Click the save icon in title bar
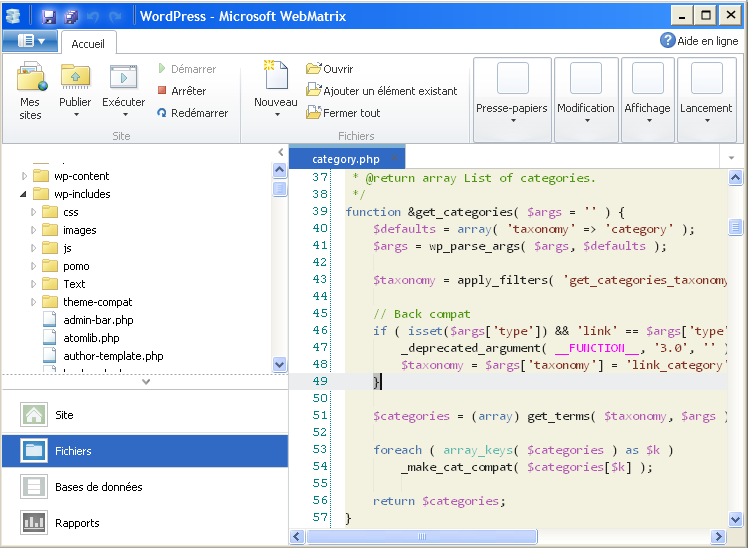 (x=48, y=16)
